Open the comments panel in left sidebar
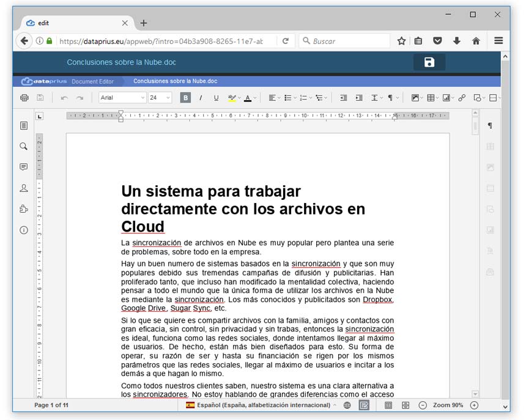 [23, 167]
